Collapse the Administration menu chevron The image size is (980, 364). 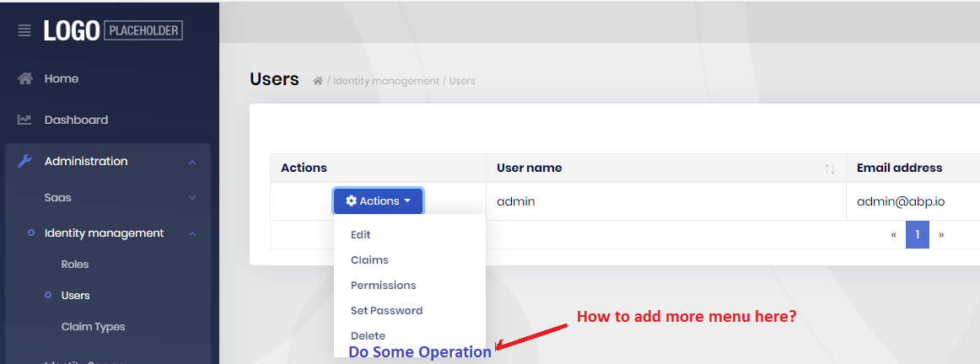pos(192,162)
